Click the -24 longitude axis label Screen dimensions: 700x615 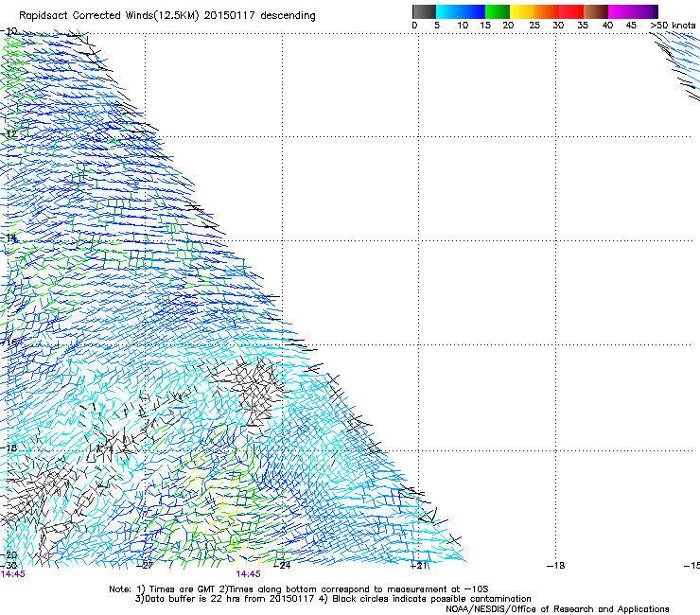(x=282, y=566)
